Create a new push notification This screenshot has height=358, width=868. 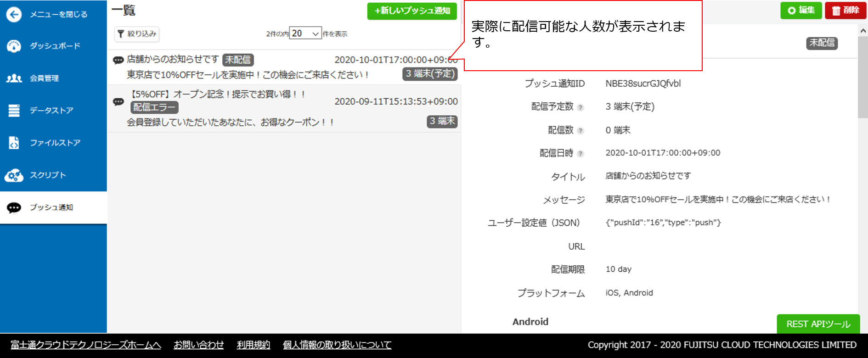coord(411,11)
